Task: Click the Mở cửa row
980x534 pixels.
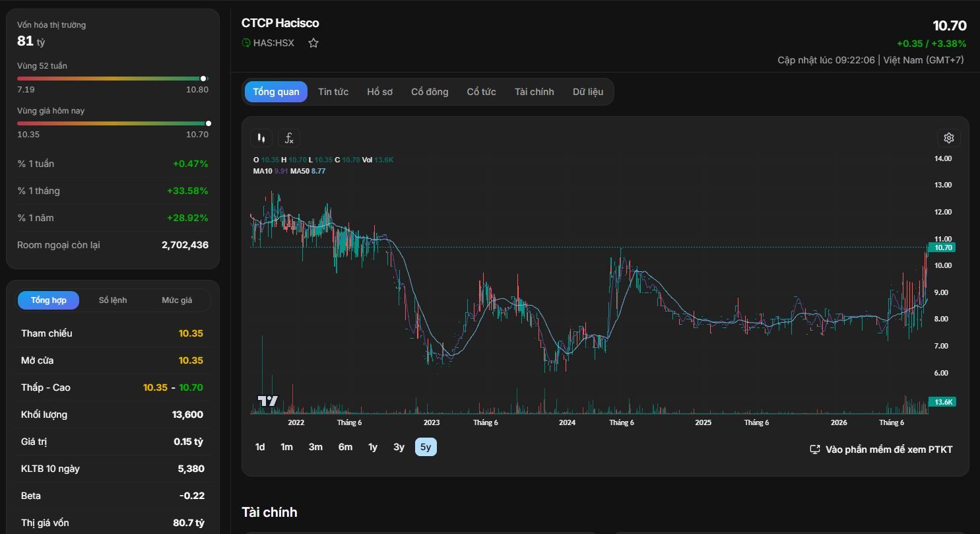Action: 112,360
